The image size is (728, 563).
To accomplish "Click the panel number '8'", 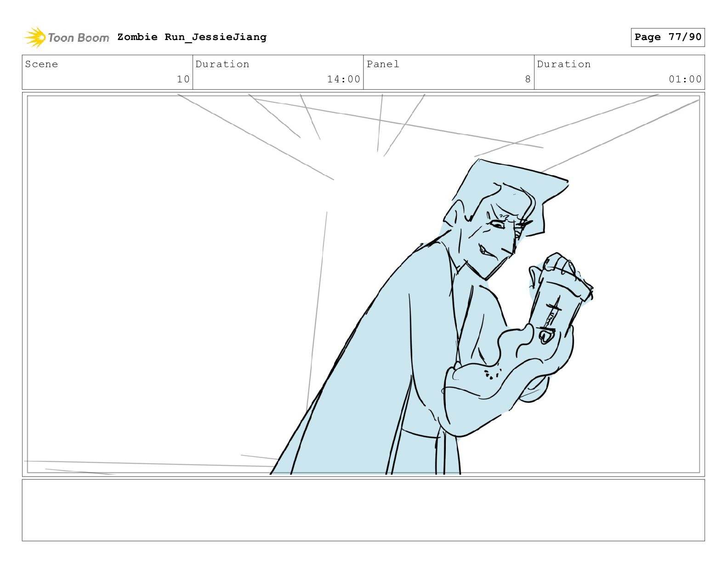I will tap(528, 79).
